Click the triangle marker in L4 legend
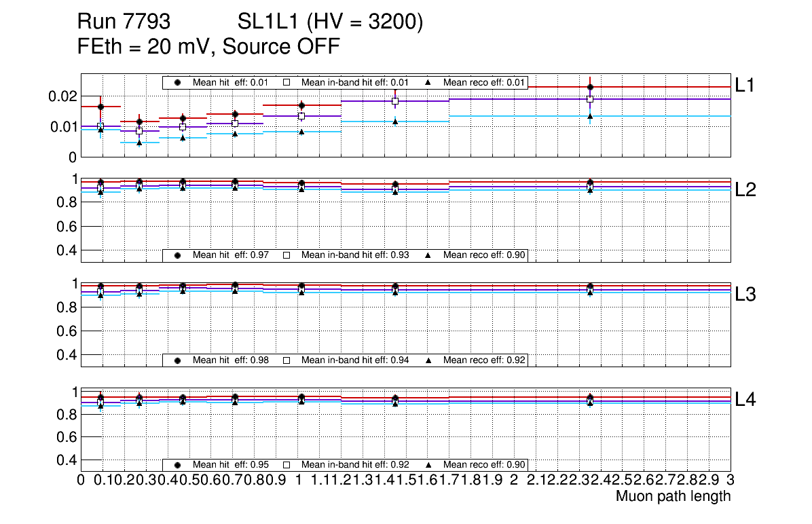Image resolution: width=812 pixels, height=524 pixels. (x=428, y=465)
